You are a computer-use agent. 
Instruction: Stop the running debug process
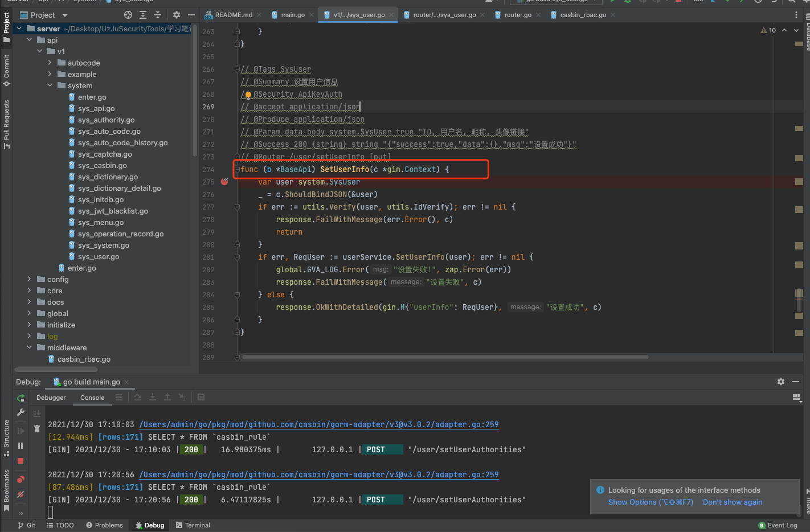pos(21,461)
